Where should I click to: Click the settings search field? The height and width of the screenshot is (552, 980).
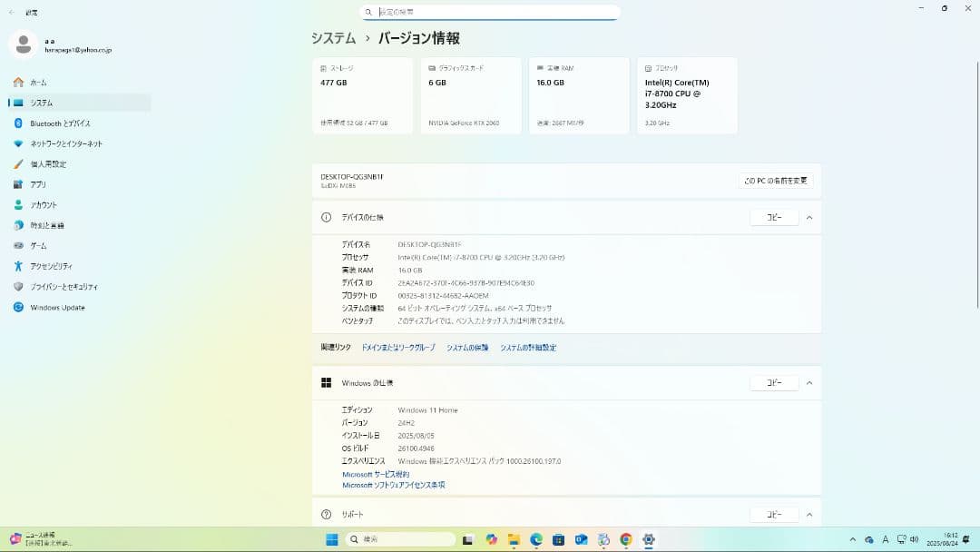point(491,12)
